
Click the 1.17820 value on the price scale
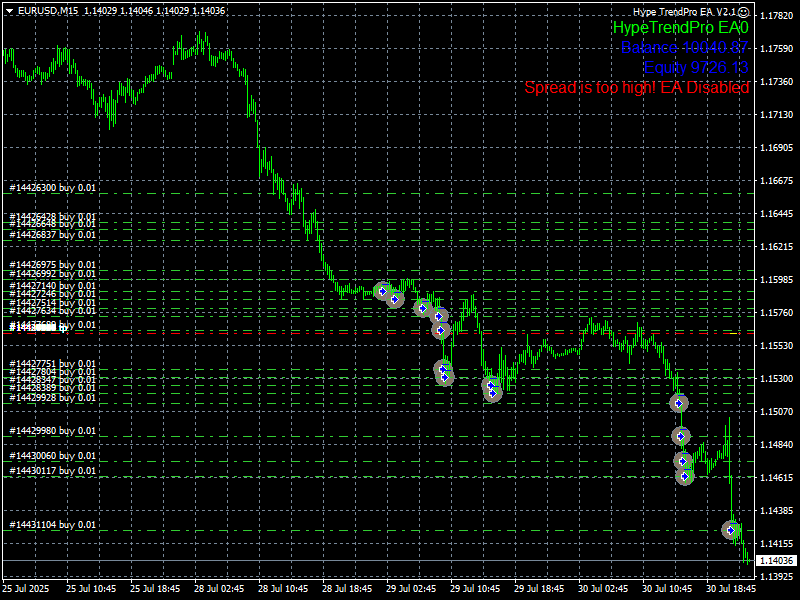(777, 16)
